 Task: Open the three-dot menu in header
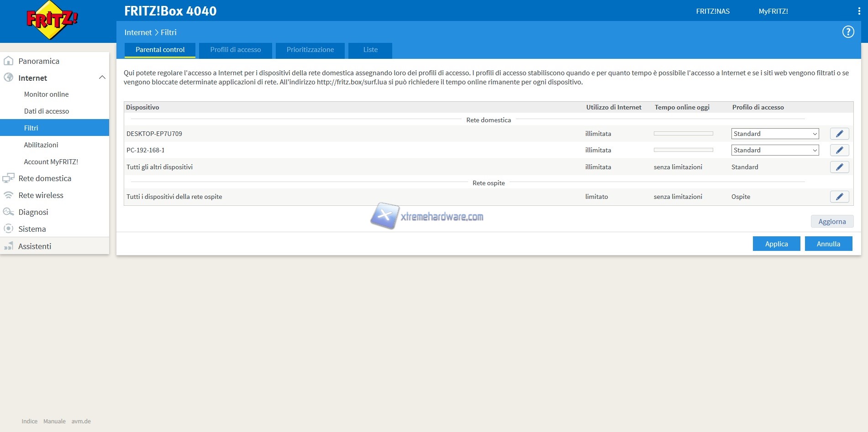pyautogui.click(x=859, y=11)
